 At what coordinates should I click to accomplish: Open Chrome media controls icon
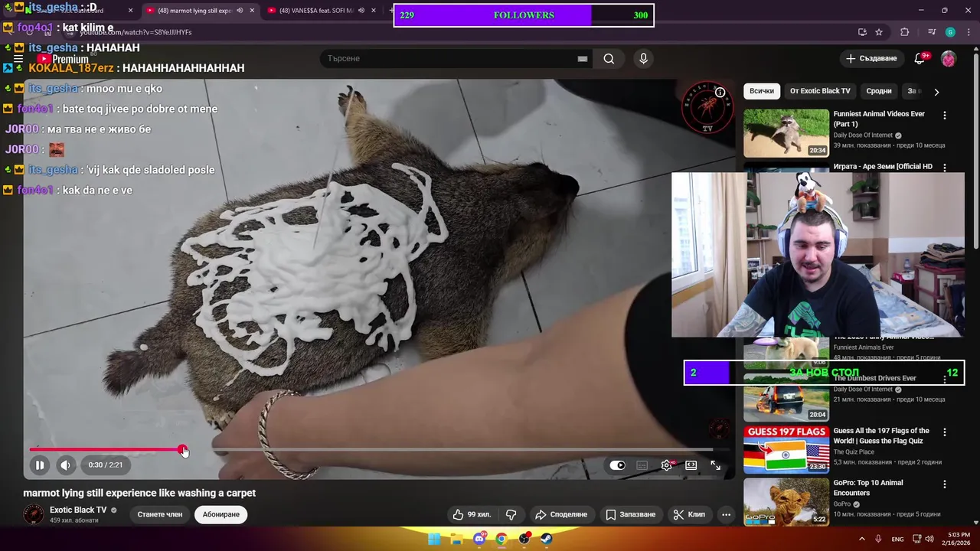click(932, 32)
